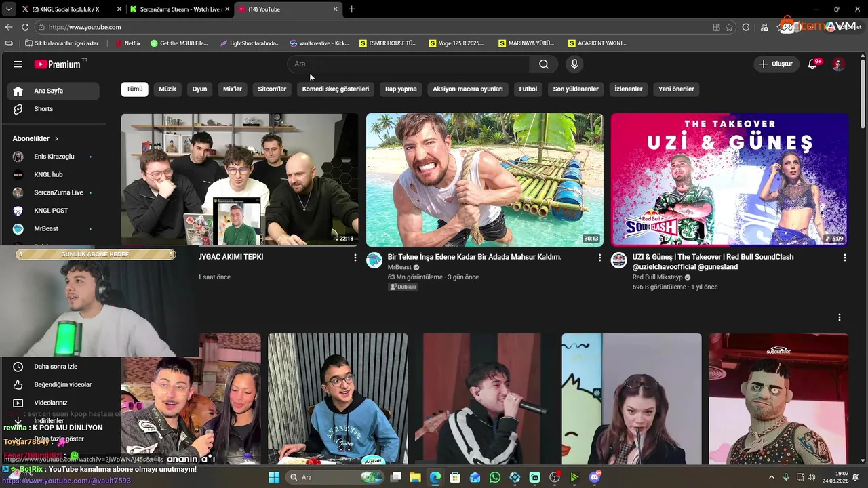
Task: Open the Netflix bookmark
Action: pos(128,43)
